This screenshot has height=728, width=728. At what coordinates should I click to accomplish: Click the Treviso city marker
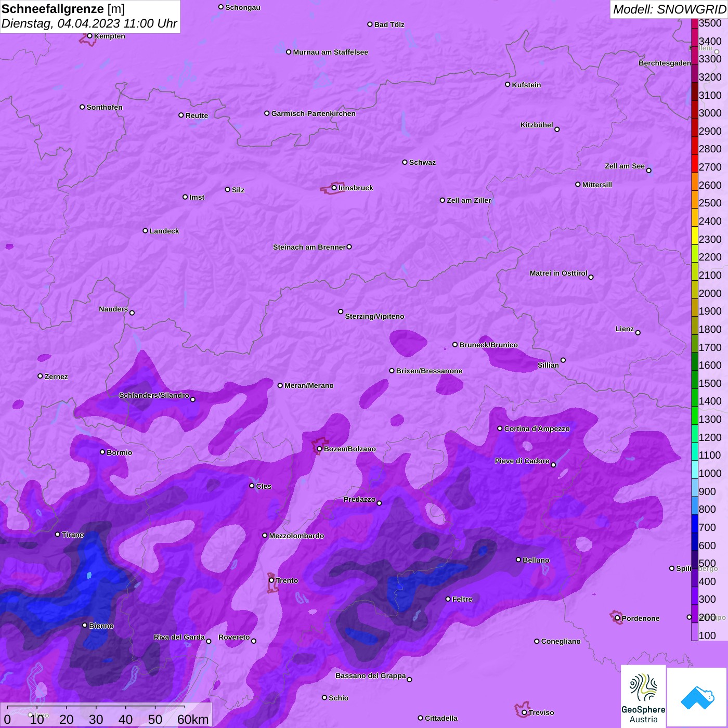pos(524,712)
